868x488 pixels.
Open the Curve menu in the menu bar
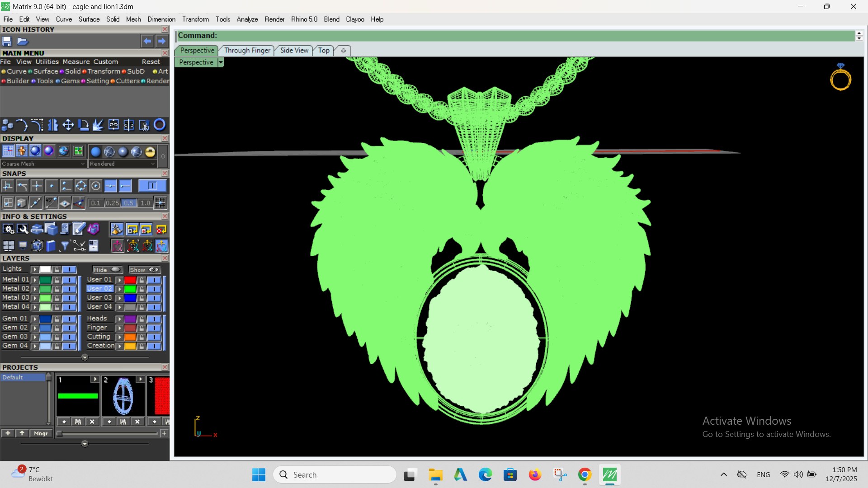pyautogui.click(x=64, y=19)
